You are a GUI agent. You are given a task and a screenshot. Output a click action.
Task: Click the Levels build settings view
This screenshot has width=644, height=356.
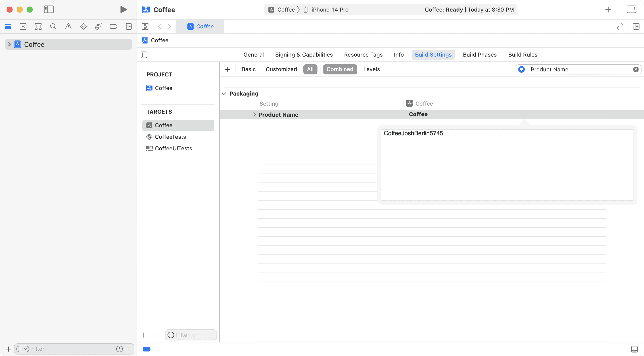click(x=371, y=69)
